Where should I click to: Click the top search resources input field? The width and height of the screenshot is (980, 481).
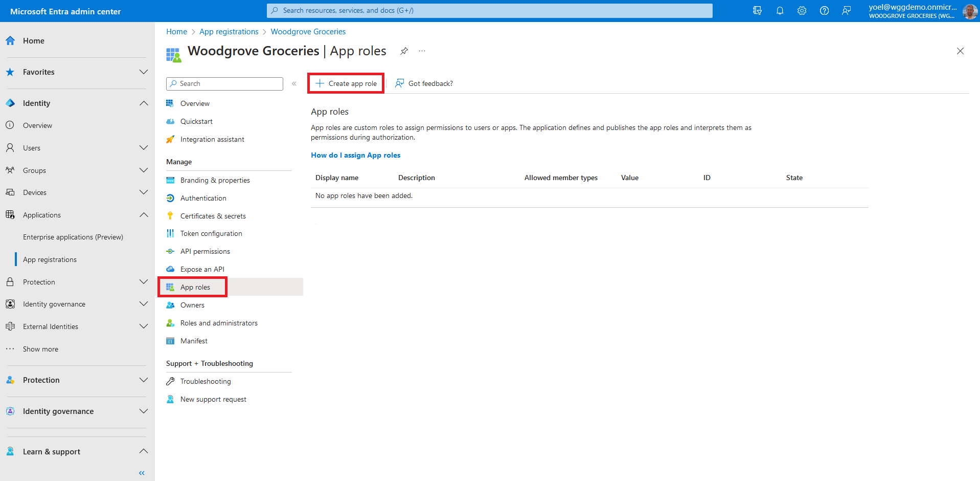(x=489, y=11)
